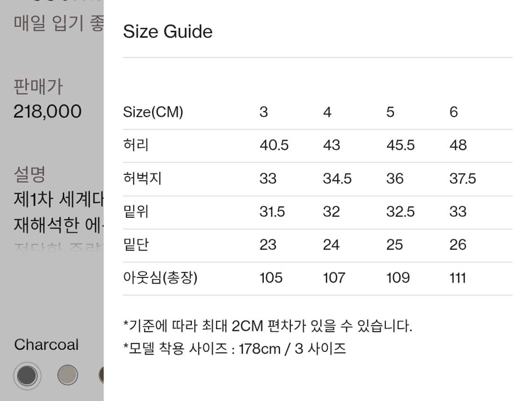Image resolution: width=532 pixels, height=401 pixels.
Task: Click the 218,000 price text
Action: (46, 111)
